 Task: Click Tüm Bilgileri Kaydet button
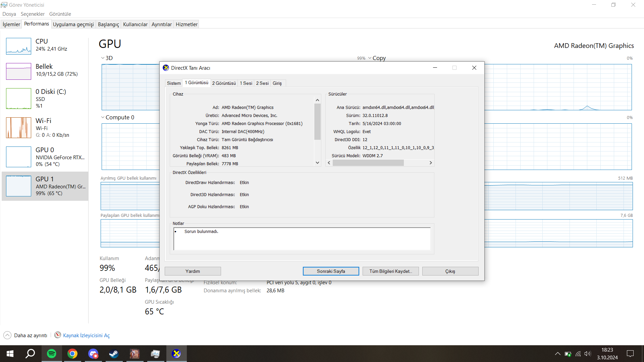(390, 271)
